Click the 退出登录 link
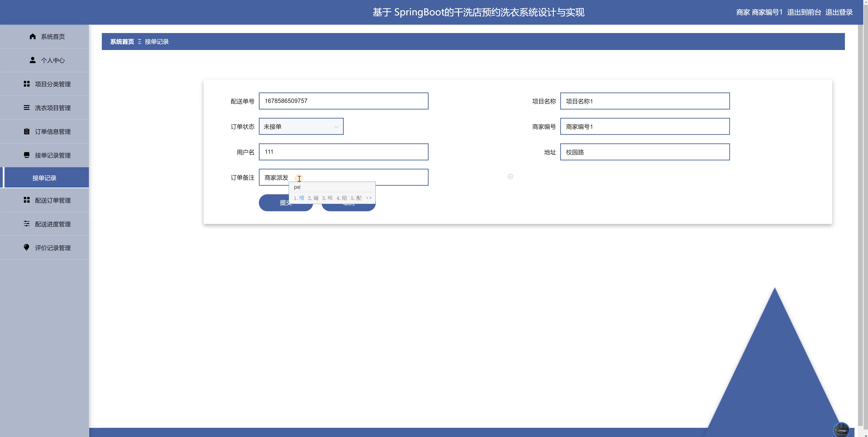Image resolution: width=868 pixels, height=437 pixels. pos(839,12)
